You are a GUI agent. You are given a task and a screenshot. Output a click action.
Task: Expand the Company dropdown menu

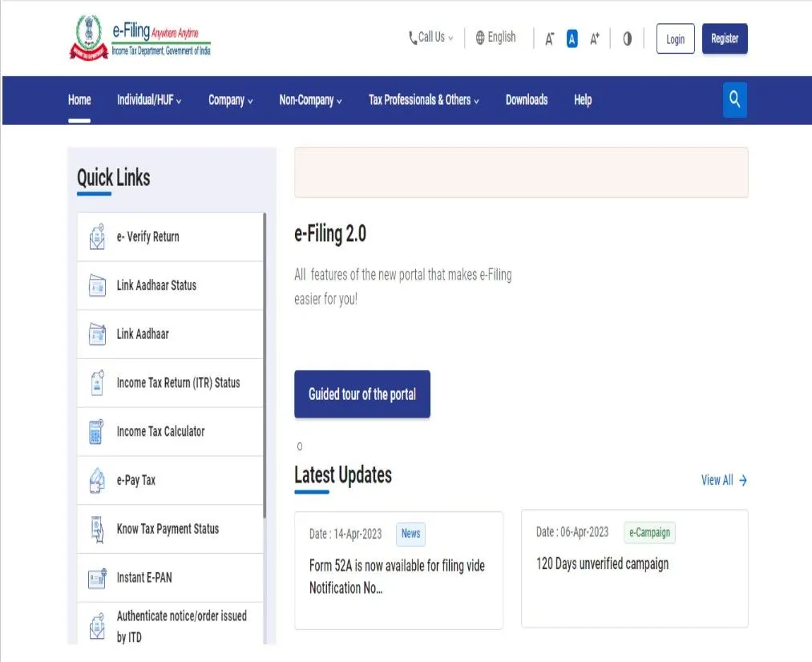[231, 100]
